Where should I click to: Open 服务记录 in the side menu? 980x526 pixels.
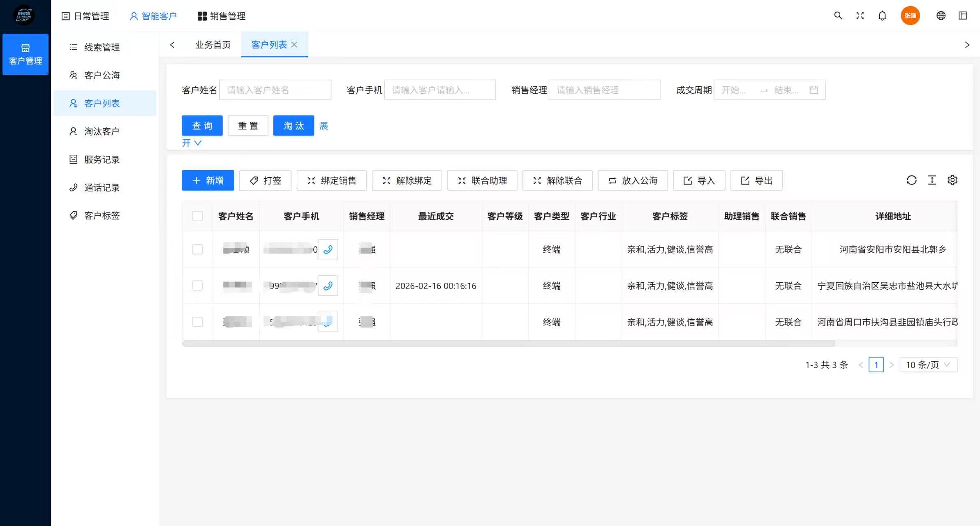(x=105, y=159)
